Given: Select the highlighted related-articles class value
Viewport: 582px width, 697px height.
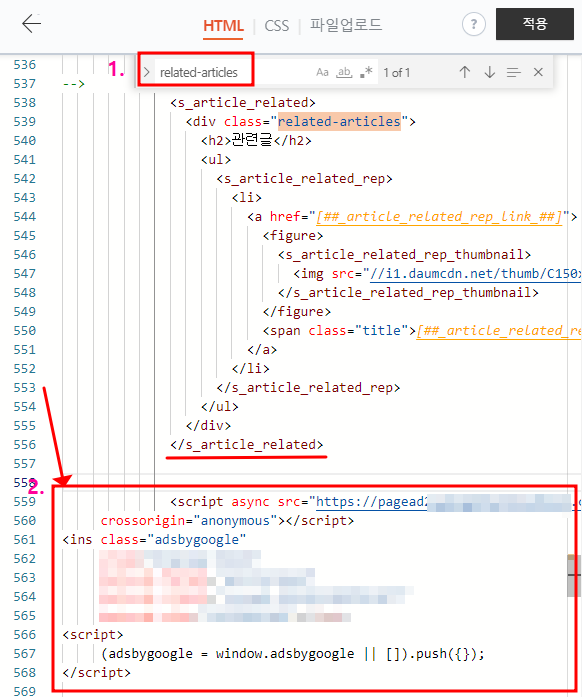Looking at the screenshot, I should click(339, 121).
